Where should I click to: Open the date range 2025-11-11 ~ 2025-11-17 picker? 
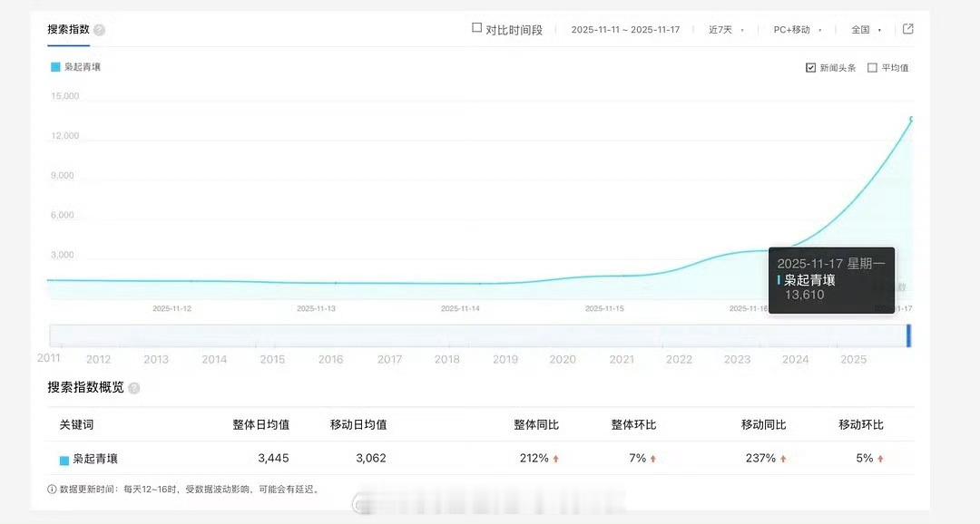pyautogui.click(x=625, y=29)
